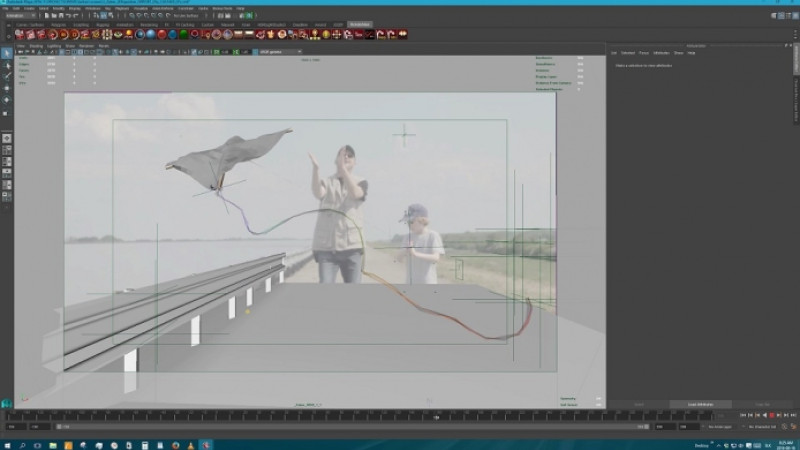
Task: Click the Select button in Attribute Editor
Action: tap(639, 405)
